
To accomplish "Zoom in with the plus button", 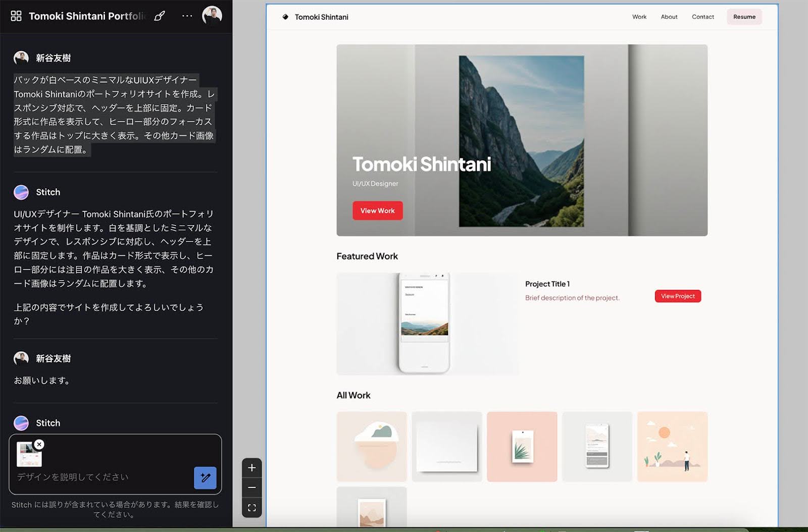I will point(252,468).
